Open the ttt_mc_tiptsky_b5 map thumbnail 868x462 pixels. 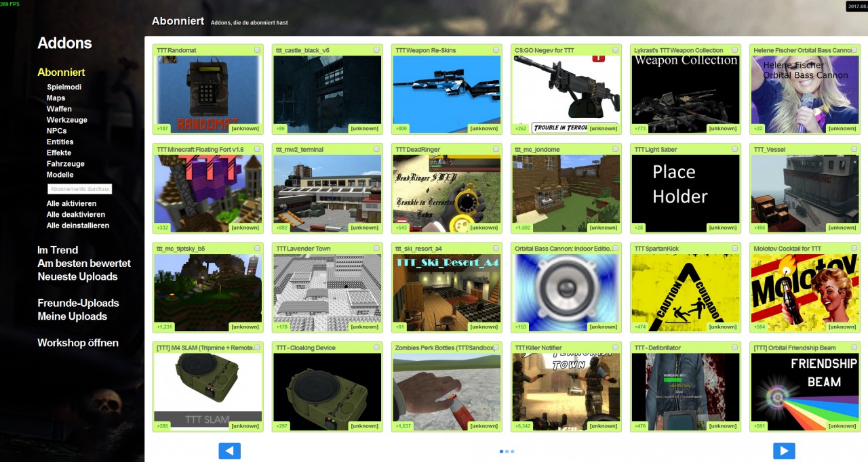208,293
